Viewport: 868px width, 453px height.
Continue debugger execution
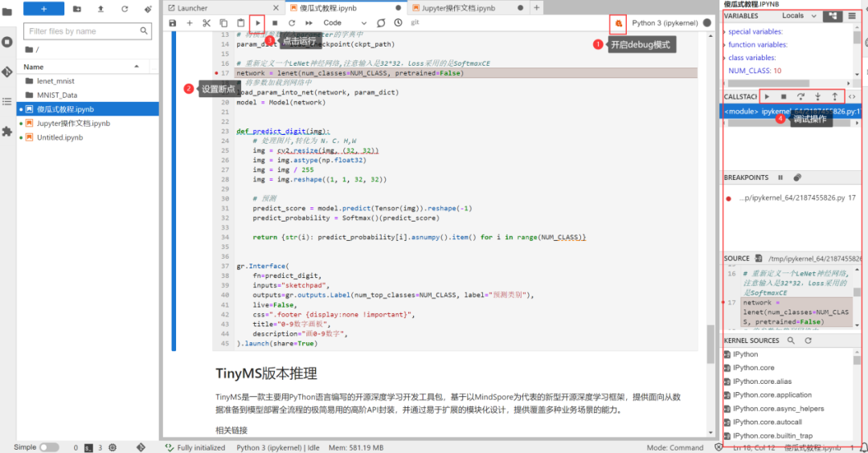pyautogui.click(x=767, y=97)
